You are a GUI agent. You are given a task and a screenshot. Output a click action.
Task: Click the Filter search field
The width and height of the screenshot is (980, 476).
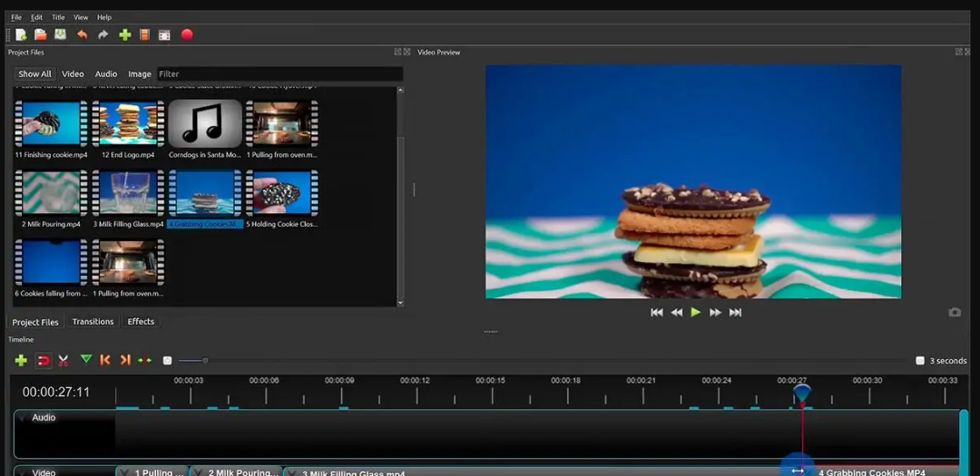(279, 73)
